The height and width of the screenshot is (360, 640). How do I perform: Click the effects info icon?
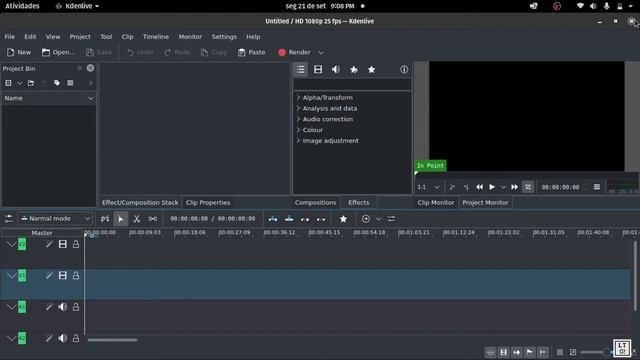404,69
